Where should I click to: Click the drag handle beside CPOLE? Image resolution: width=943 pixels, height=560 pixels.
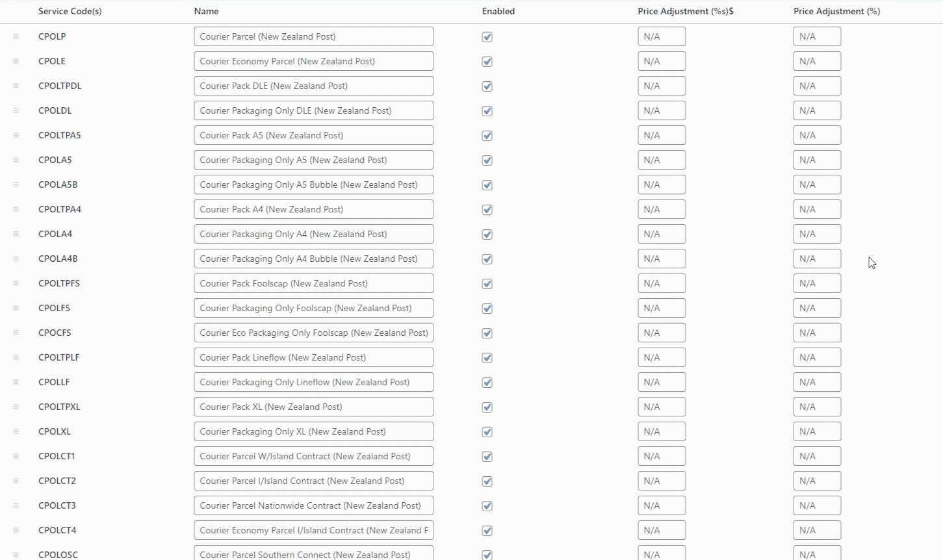(x=16, y=61)
